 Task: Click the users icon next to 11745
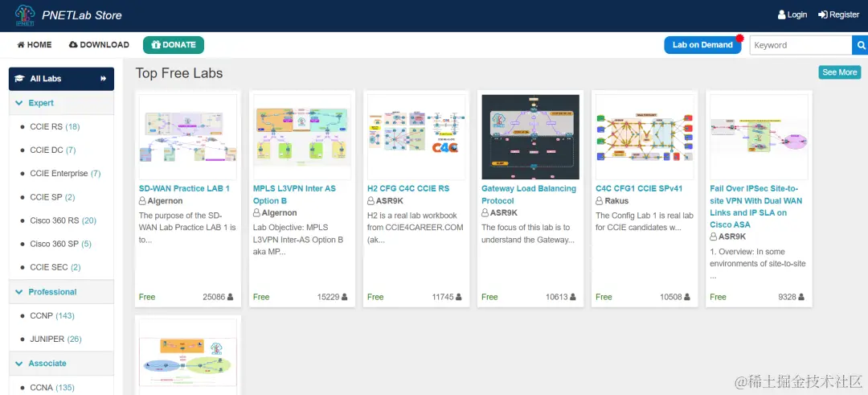point(458,297)
